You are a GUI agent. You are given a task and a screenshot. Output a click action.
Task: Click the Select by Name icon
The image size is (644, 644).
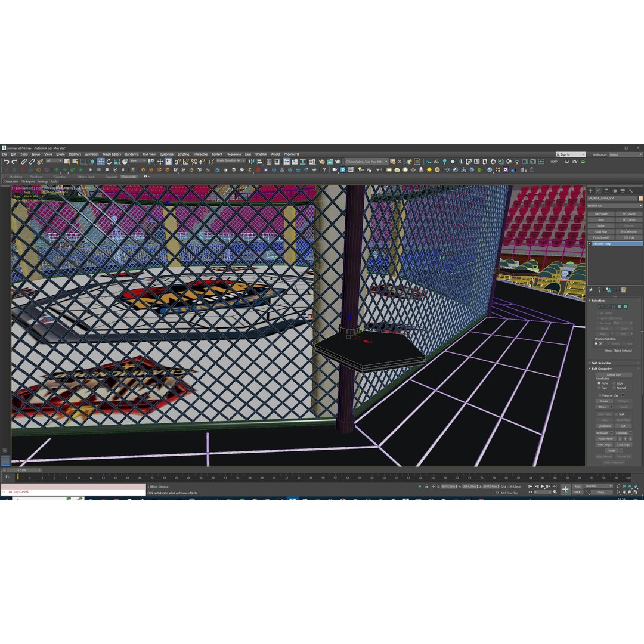[75, 162]
